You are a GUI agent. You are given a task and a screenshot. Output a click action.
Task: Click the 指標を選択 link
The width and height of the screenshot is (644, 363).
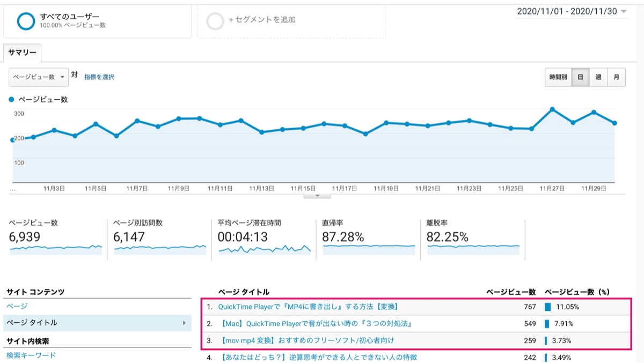[x=99, y=77]
